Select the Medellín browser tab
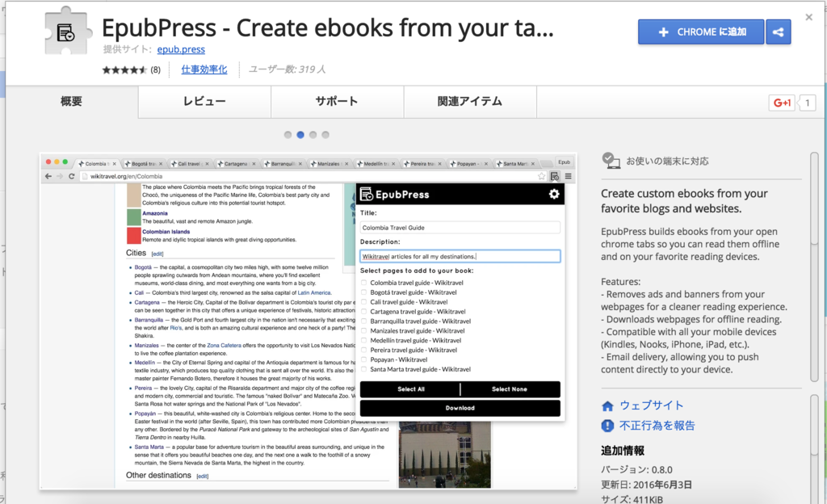 pos(376,163)
